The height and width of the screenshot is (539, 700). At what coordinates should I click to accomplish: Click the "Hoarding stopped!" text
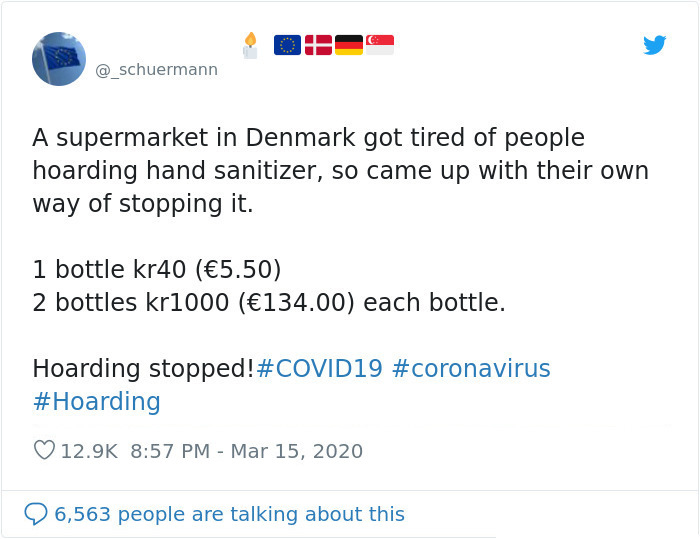click(143, 369)
